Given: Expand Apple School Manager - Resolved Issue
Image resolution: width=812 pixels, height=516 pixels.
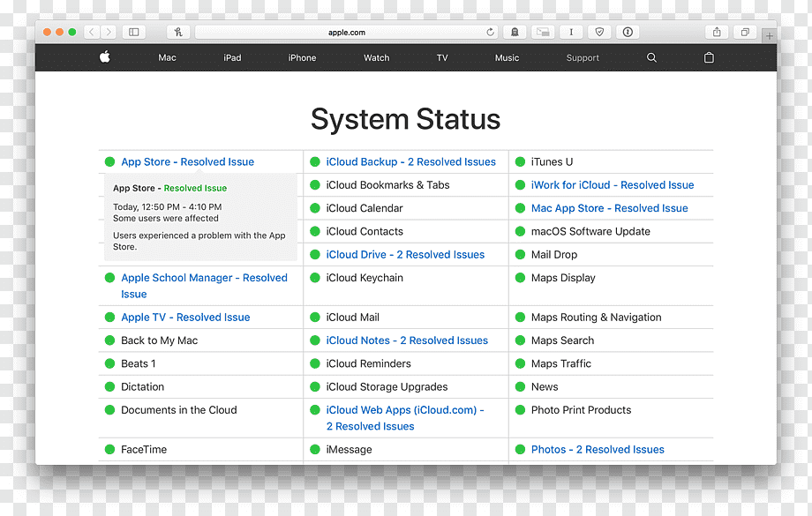Looking at the screenshot, I should [x=204, y=286].
